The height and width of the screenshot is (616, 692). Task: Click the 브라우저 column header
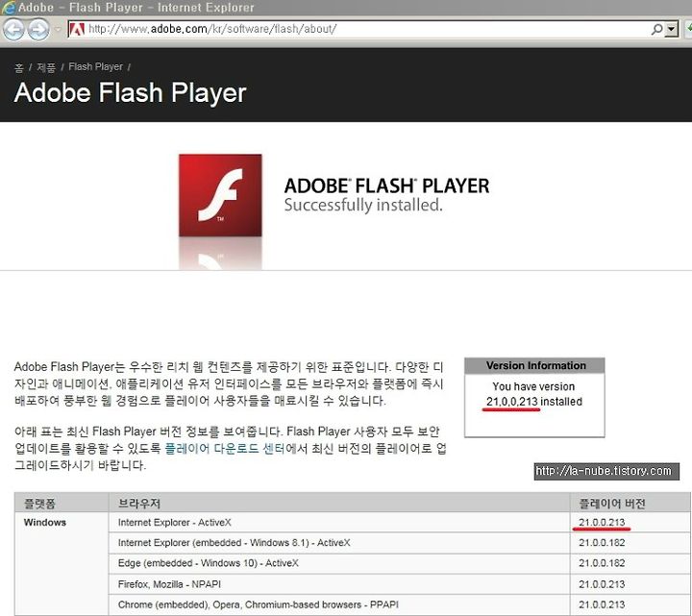point(339,503)
